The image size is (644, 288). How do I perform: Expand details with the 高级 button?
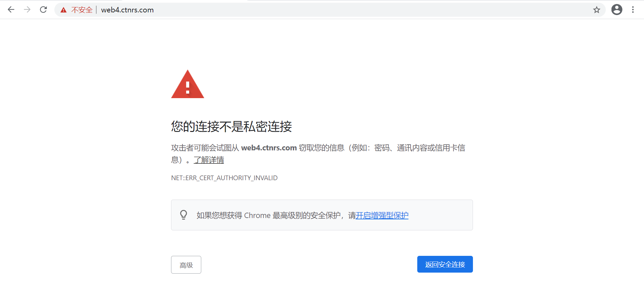pyautogui.click(x=186, y=265)
